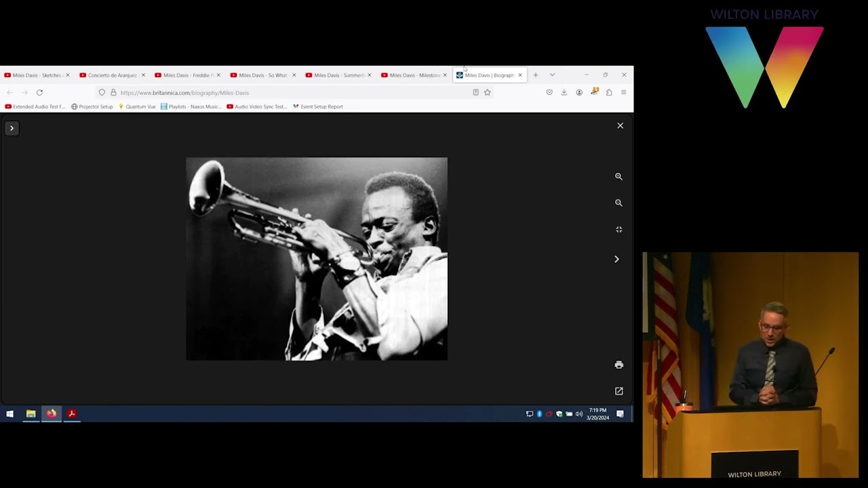Open the image in a new window

tap(618, 391)
